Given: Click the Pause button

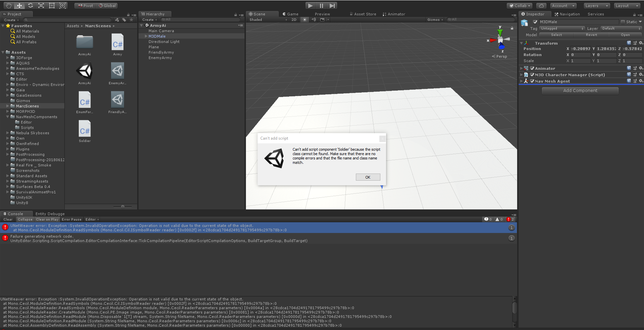Looking at the screenshot, I should [321, 6].
